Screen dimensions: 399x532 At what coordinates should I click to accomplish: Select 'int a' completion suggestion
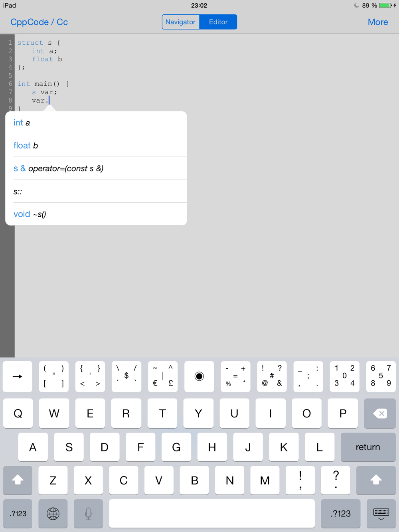(96, 123)
